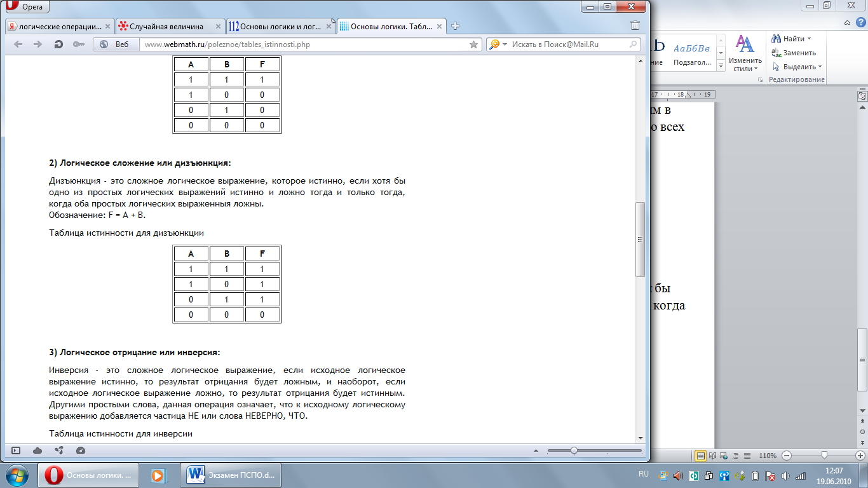This screenshot has width=868, height=488.
Task: Go back to previous page in Opera
Action: tap(18, 44)
